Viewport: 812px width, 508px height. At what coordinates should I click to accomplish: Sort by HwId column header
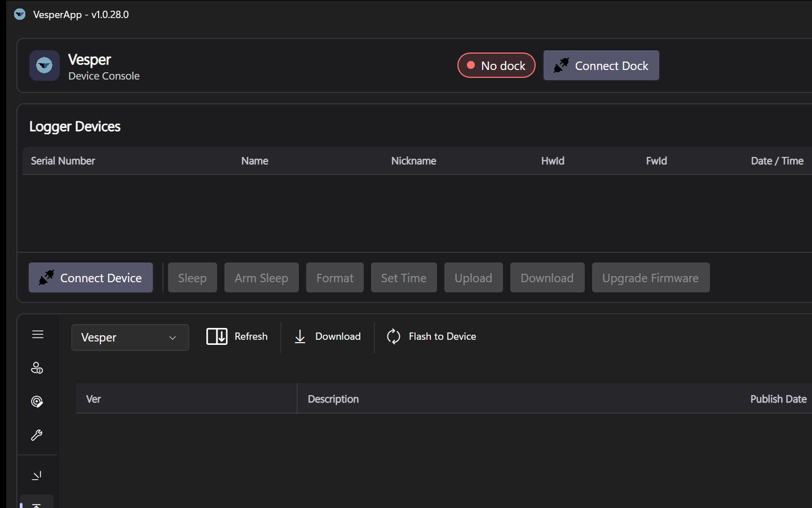click(x=553, y=161)
